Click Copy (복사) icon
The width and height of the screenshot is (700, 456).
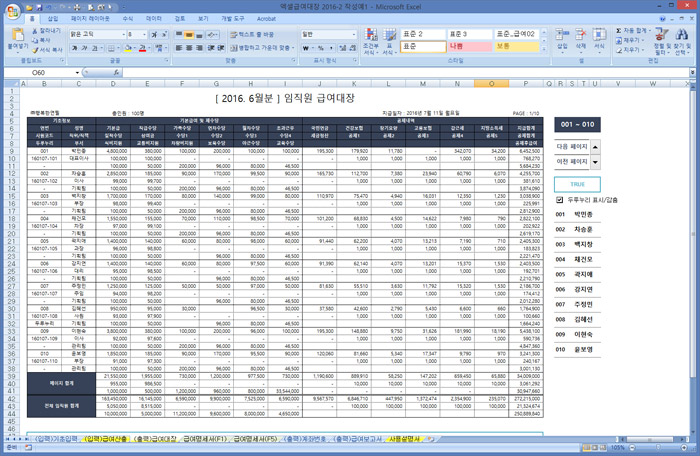pyautogui.click(x=41, y=40)
